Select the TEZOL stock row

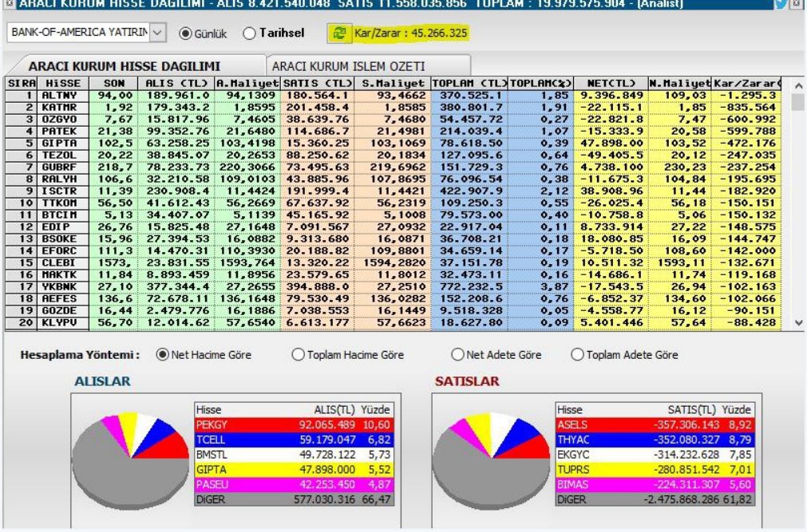(394, 156)
